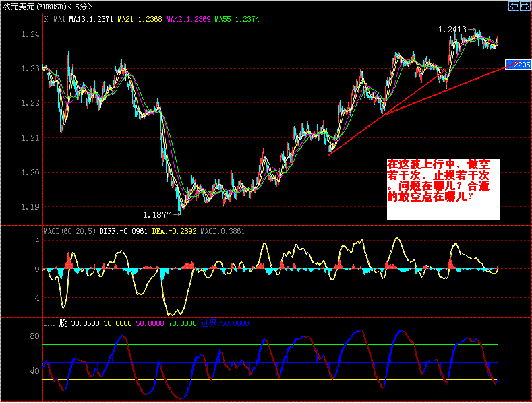Click the 1.22 price axis label
The image size is (532, 403).
pos(30,103)
